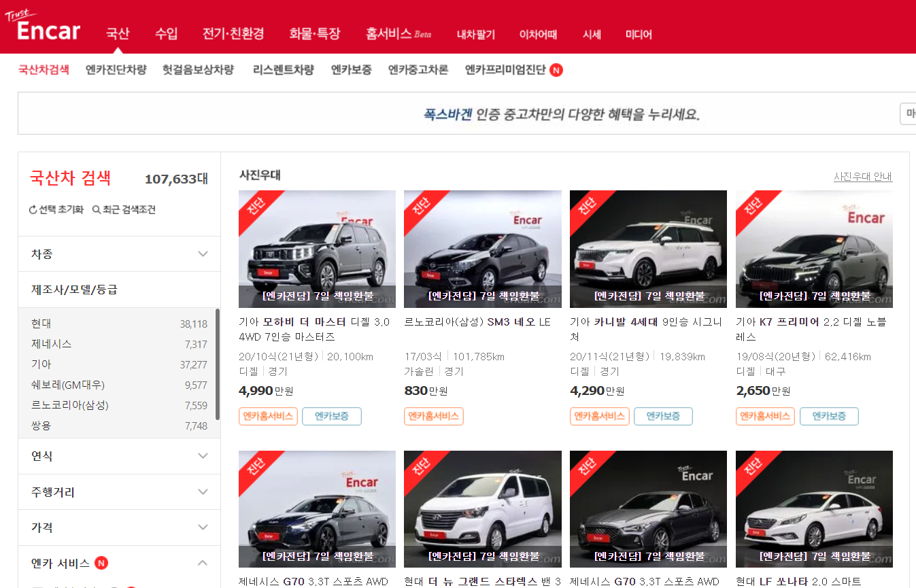Open the 기아 카니발 4세대 car photo
The image size is (916, 588).
648,249
